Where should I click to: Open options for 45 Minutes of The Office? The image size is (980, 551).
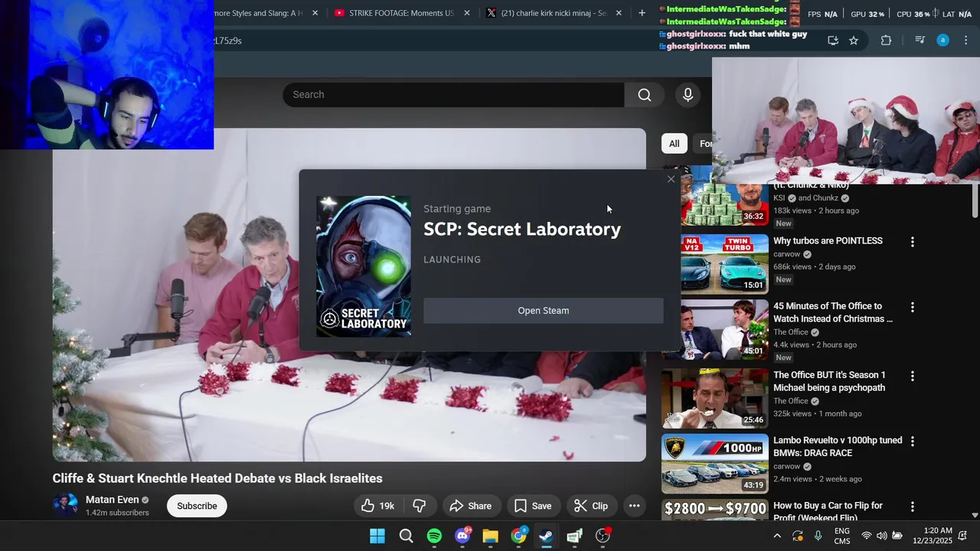coord(912,307)
